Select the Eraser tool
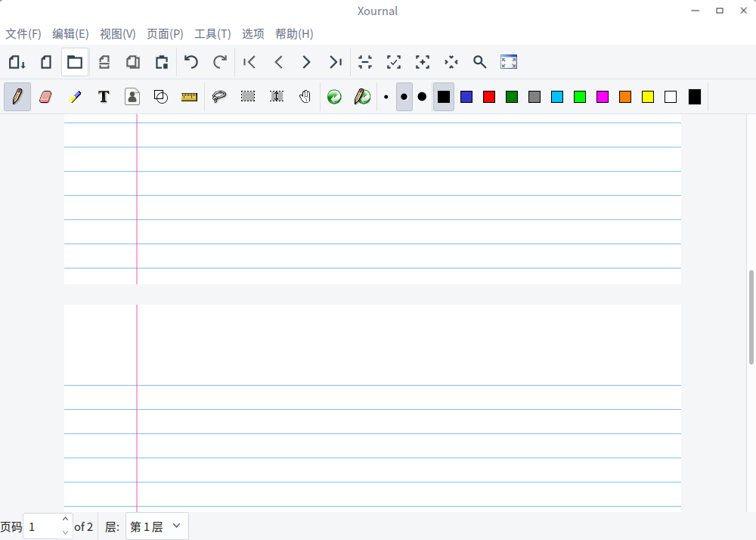The height and width of the screenshot is (540, 756). point(45,97)
